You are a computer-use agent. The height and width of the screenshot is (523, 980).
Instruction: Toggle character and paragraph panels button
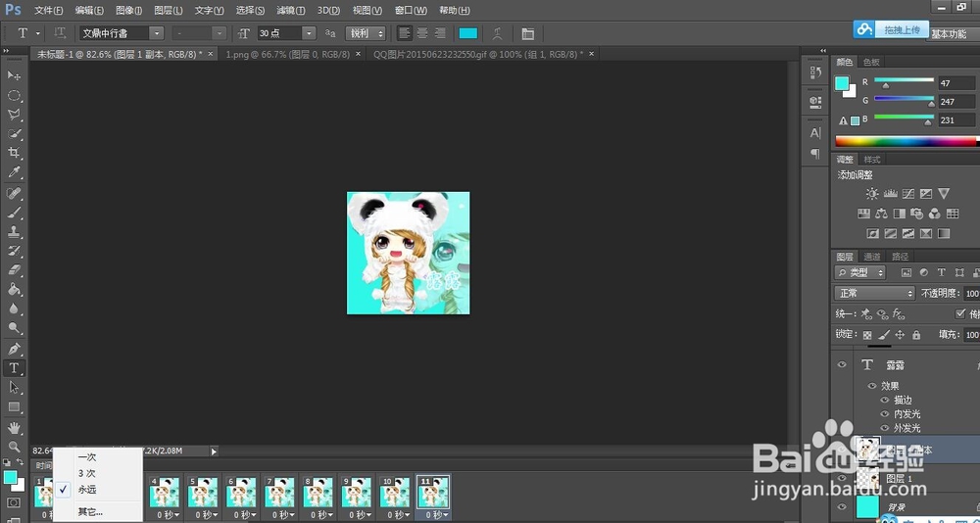528,33
